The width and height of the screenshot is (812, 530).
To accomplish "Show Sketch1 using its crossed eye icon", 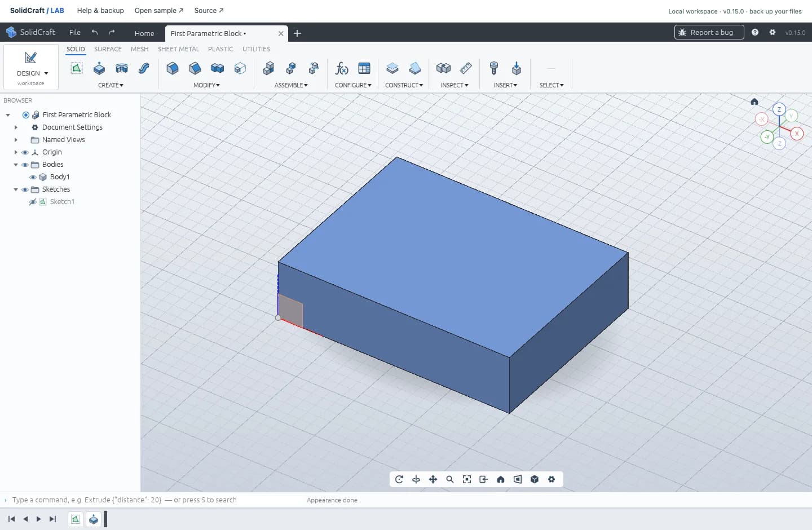I will [x=33, y=202].
